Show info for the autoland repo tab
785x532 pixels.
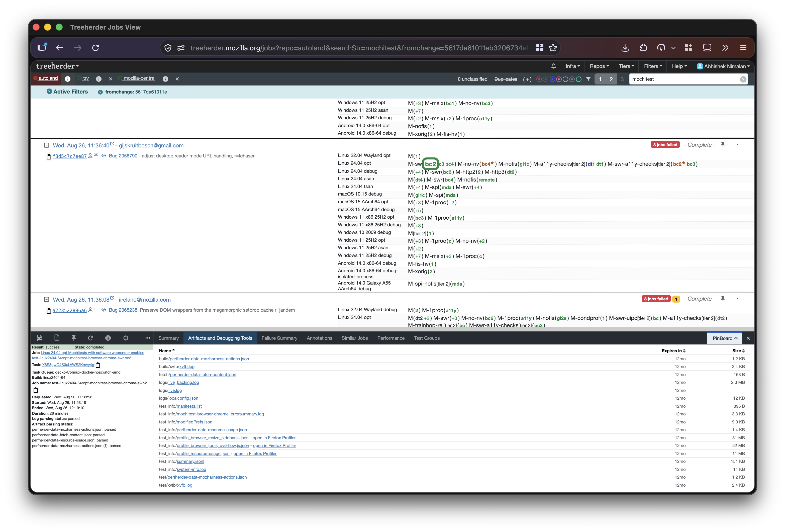[68, 79]
